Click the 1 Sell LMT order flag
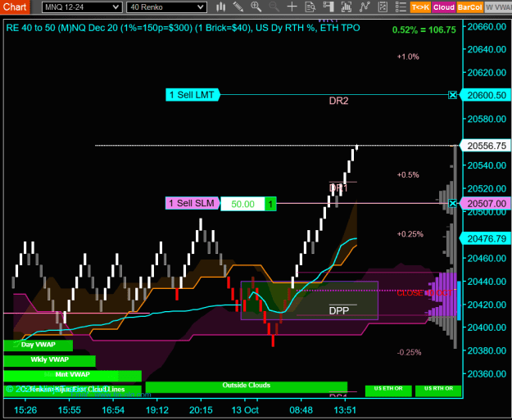Screen dimensions: 512x420 [x=193, y=95]
